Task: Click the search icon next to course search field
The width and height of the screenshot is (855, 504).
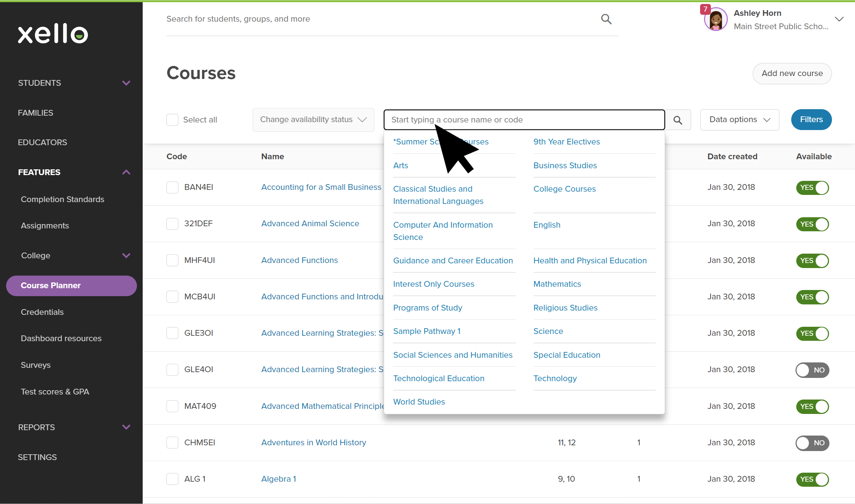Action: pyautogui.click(x=678, y=120)
